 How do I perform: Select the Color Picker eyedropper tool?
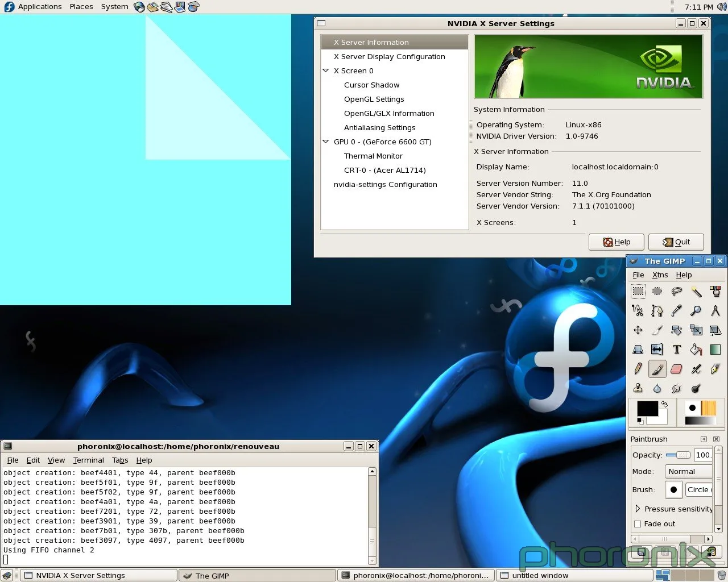pyautogui.click(x=677, y=311)
